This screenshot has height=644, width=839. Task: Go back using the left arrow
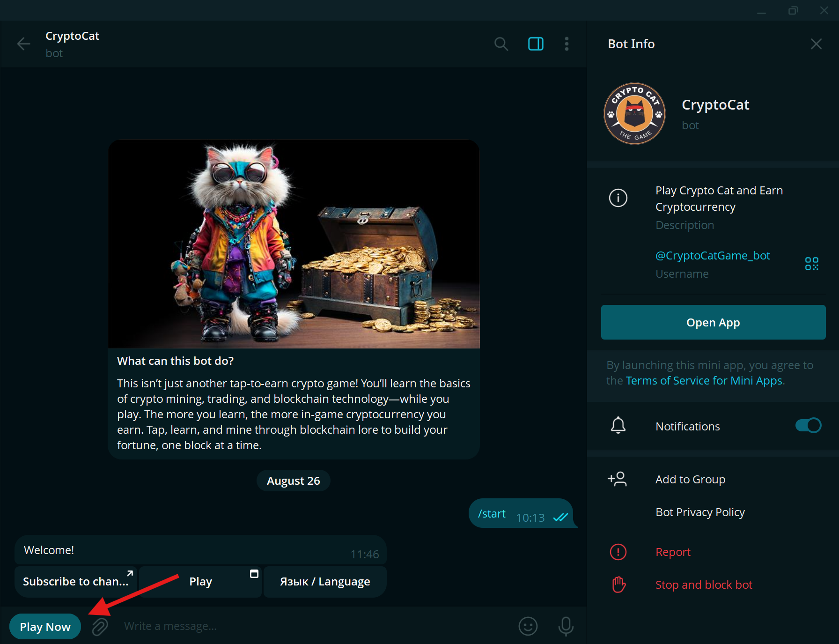23,44
